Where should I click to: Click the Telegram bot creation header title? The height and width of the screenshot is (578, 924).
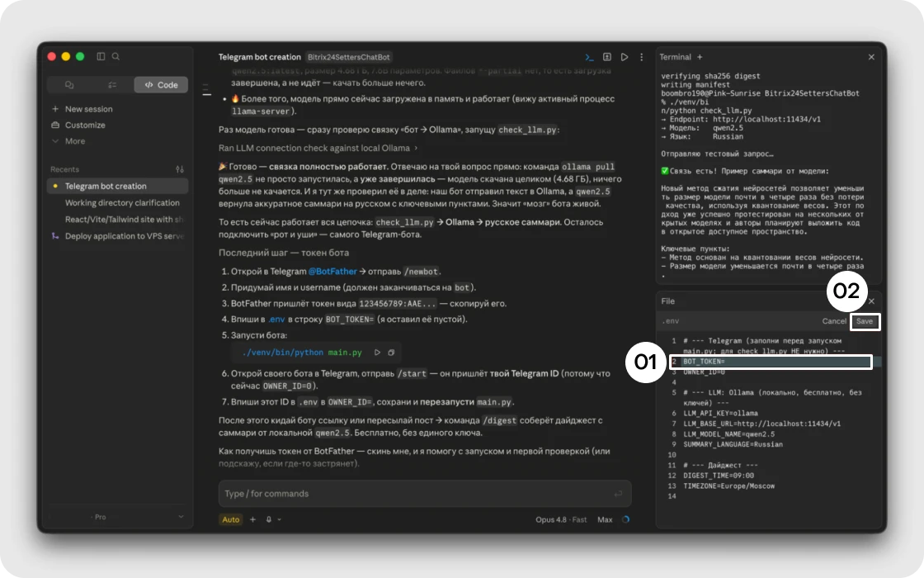[259, 57]
